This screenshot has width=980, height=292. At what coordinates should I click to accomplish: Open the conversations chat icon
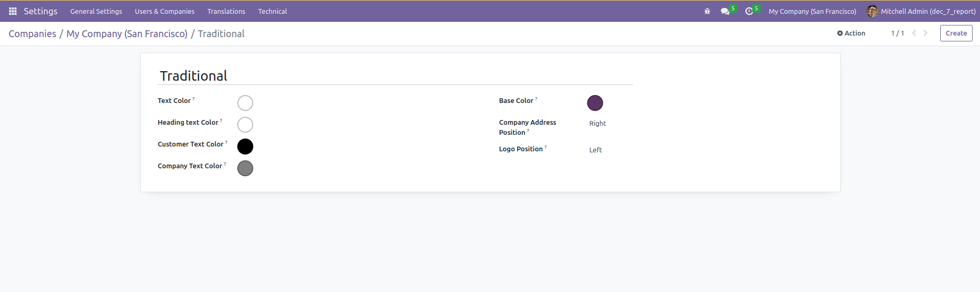[725, 11]
